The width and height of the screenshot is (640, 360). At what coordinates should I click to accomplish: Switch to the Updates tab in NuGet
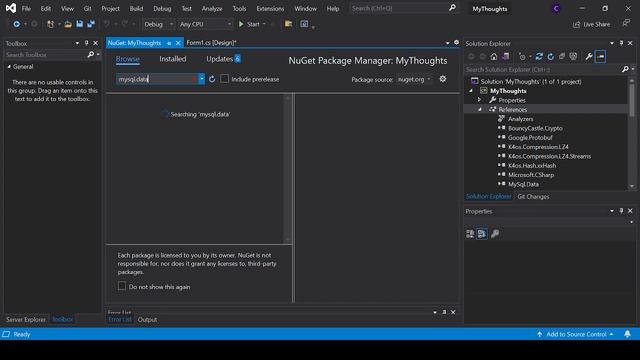[x=223, y=59]
